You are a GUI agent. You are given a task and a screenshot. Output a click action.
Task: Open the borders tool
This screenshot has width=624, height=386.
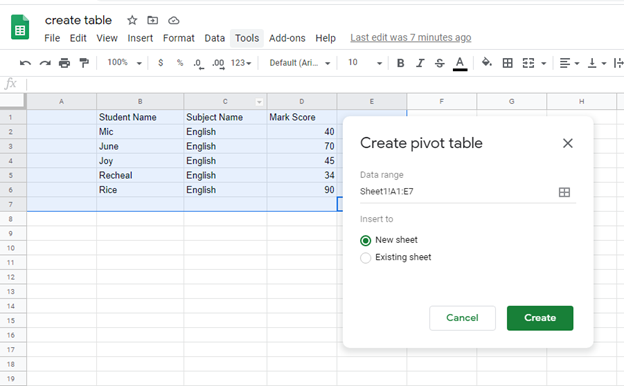(507, 63)
